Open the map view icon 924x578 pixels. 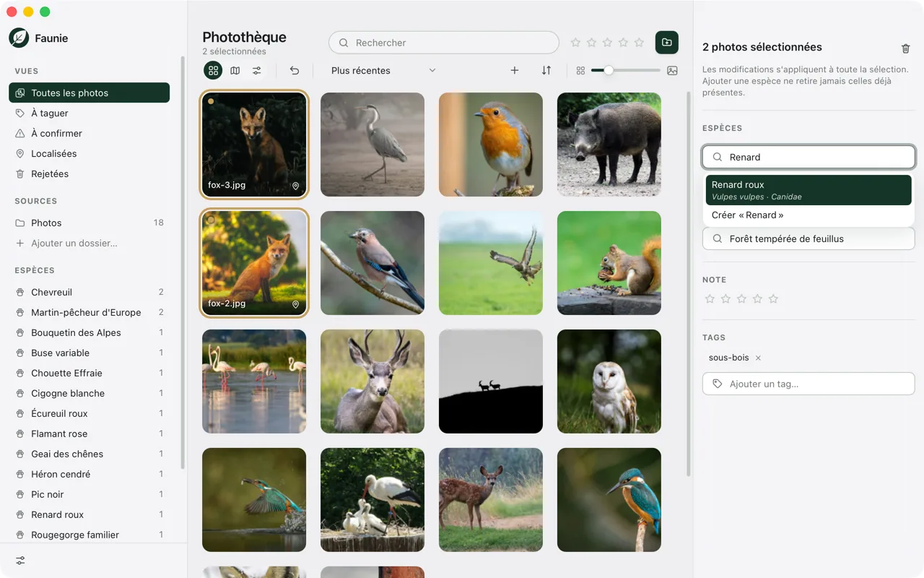pyautogui.click(x=235, y=70)
